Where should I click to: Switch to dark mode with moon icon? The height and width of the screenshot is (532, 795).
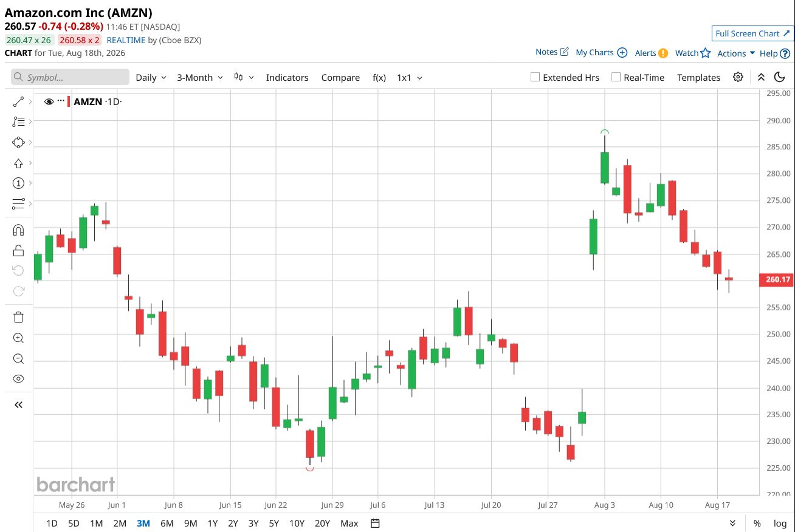pyautogui.click(x=780, y=77)
